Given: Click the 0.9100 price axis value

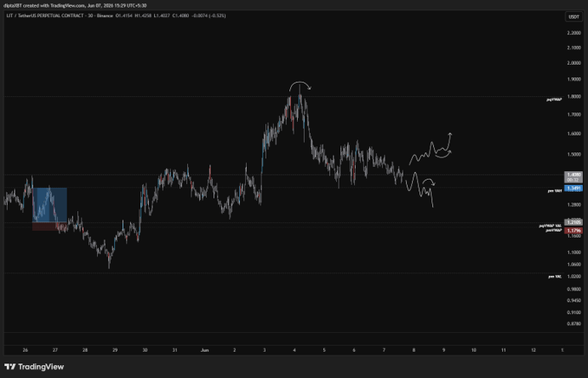Looking at the screenshot, I should (x=574, y=312).
